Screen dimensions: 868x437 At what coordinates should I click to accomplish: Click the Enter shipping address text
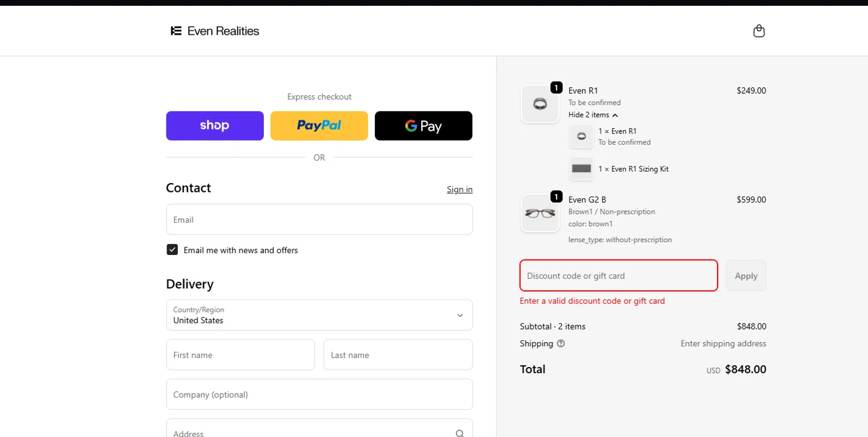[723, 343]
